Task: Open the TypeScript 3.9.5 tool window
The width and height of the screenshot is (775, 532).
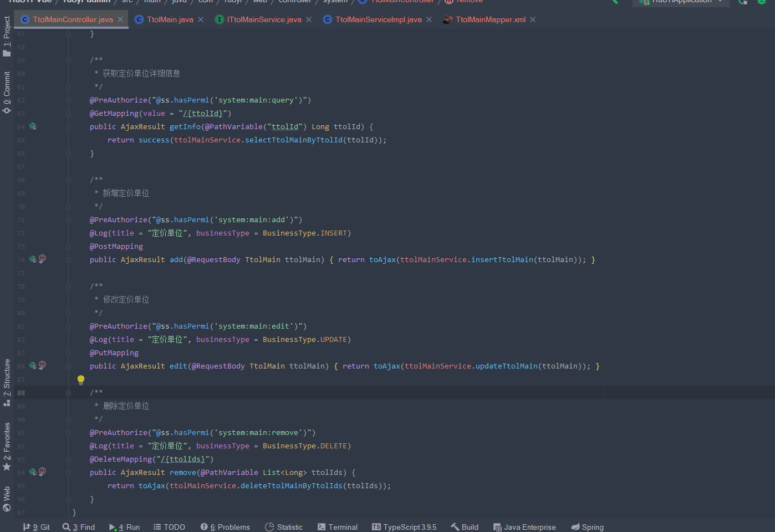Action: 404,527
